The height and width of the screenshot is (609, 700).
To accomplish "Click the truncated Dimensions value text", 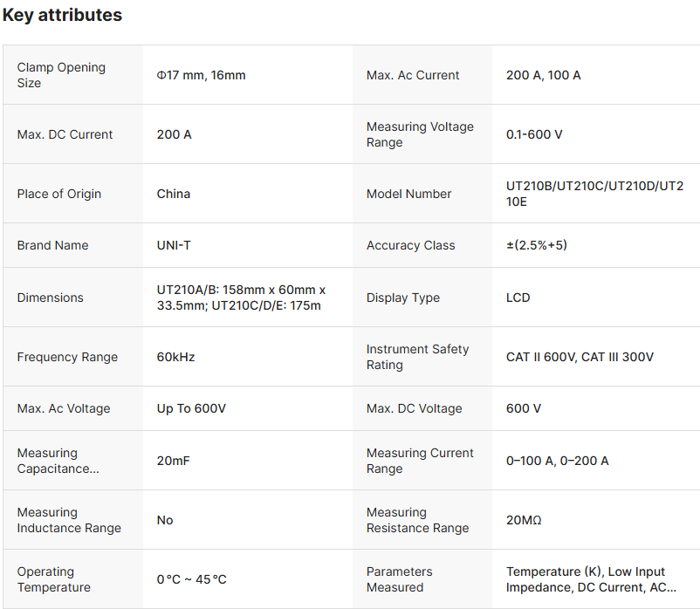I will pyautogui.click(x=241, y=298).
